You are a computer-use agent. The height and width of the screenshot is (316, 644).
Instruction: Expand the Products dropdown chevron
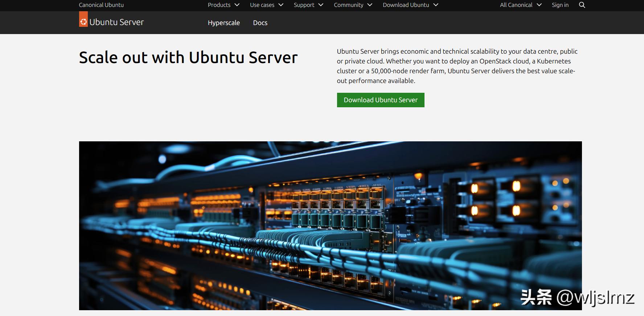click(x=237, y=5)
